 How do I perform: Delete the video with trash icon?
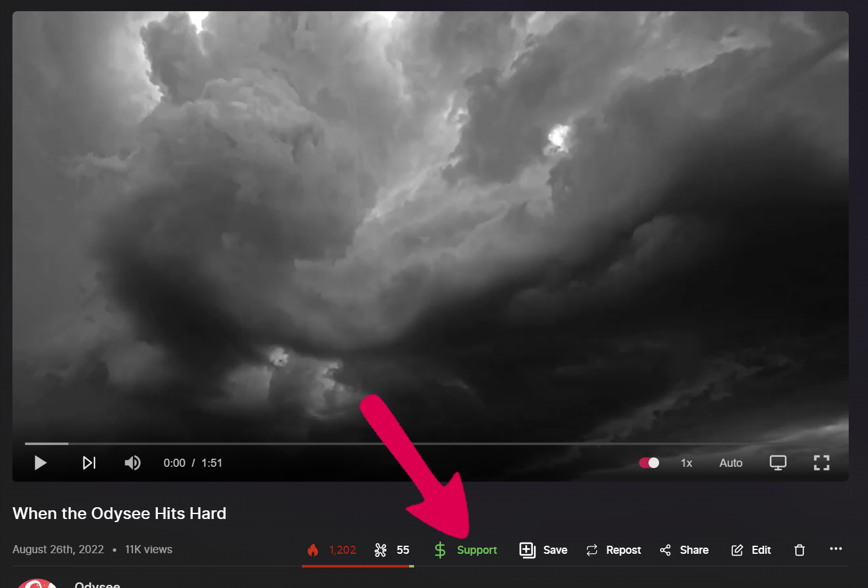(800, 550)
